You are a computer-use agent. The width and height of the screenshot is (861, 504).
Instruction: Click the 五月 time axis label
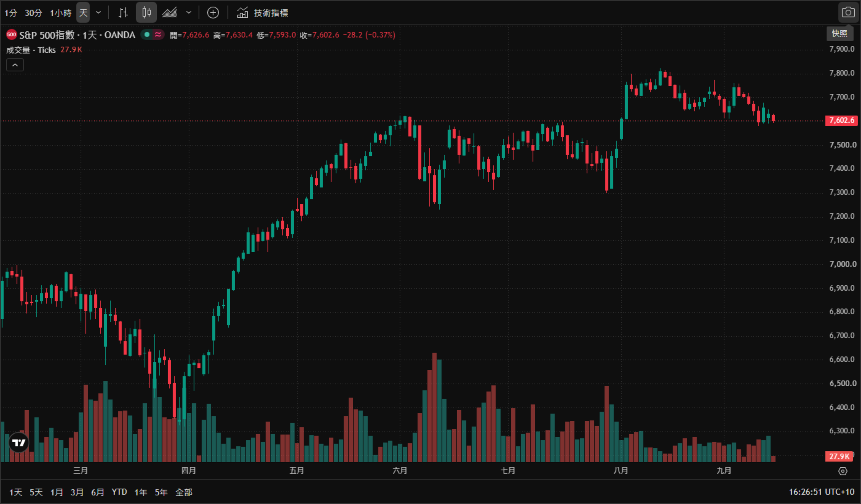296,471
